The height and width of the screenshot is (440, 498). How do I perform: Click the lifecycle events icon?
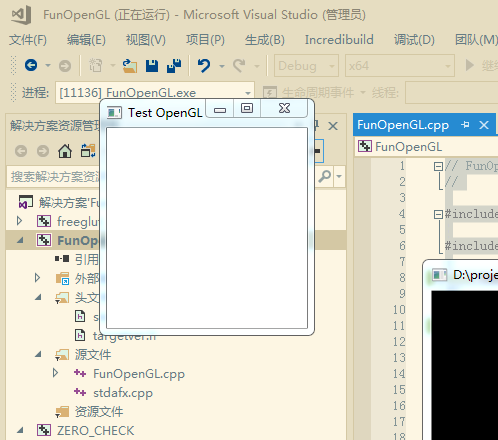(270, 93)
